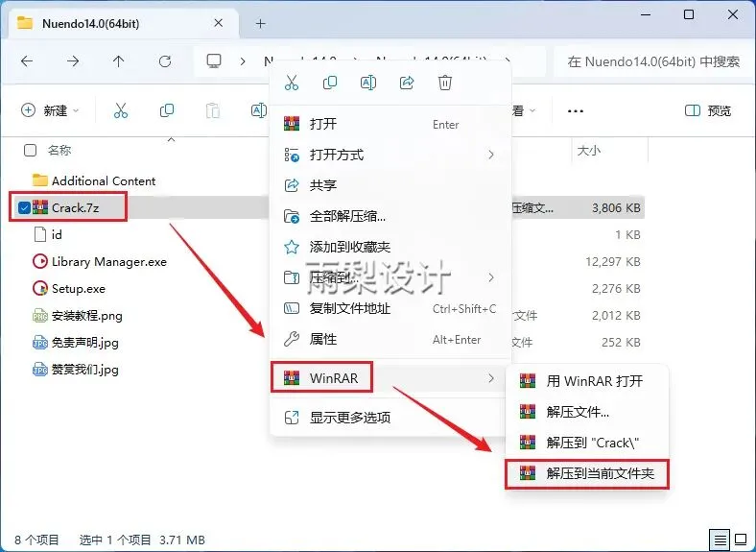Click the share icon in the context menu
Image resolution: width=756 pixels, height=552 pixels.
tap(407, 83)
